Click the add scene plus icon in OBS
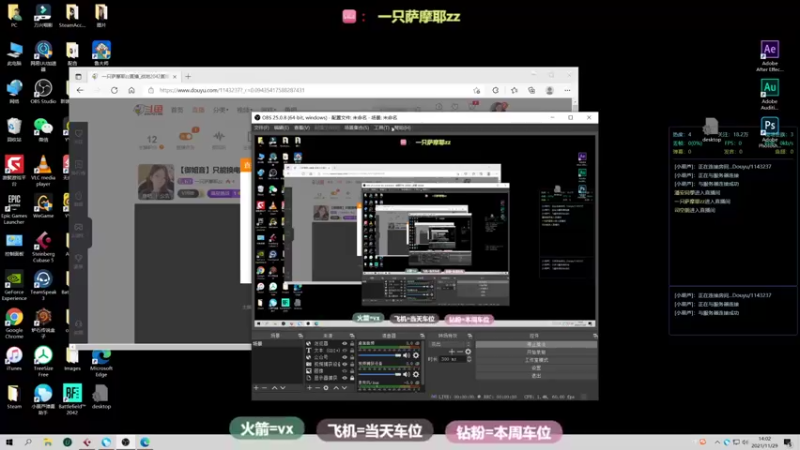 (256, 388)
